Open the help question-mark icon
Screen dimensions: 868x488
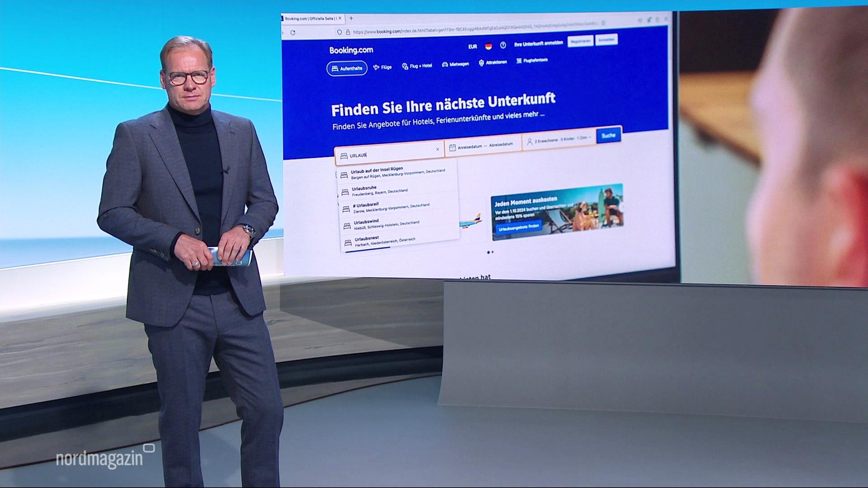click(x=503, y=45)
